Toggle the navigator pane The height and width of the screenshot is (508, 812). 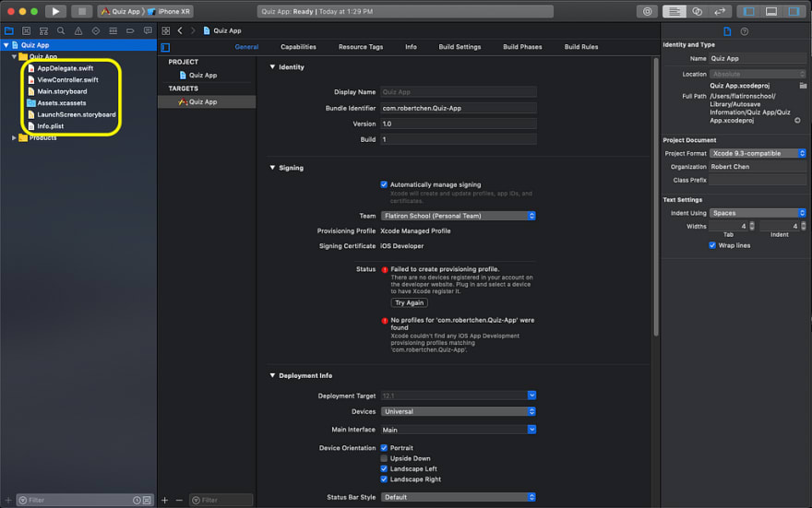[749, 11]
